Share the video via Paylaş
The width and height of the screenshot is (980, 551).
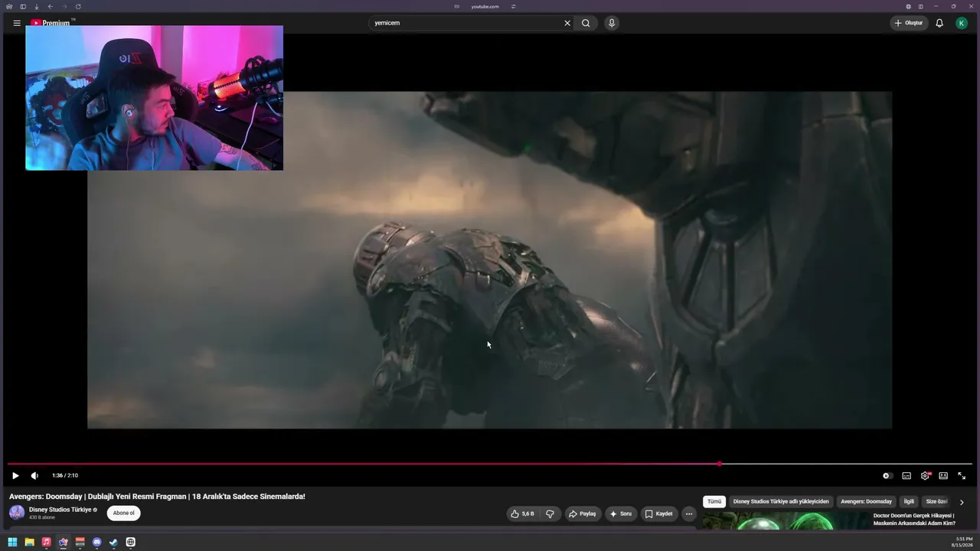[582, 514]
